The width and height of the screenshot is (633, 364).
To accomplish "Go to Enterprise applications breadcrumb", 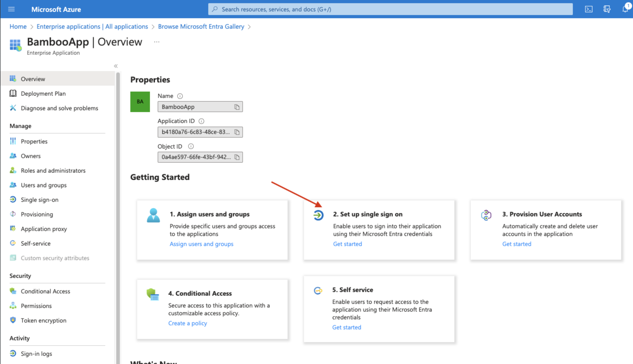I will (x=92, y=26).
